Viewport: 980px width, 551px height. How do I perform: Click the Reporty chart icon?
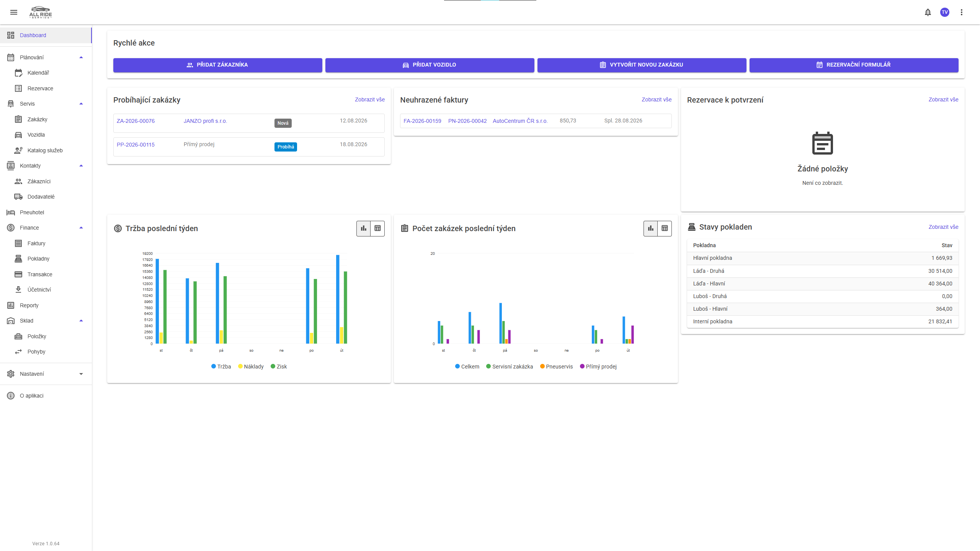[11, 305]
